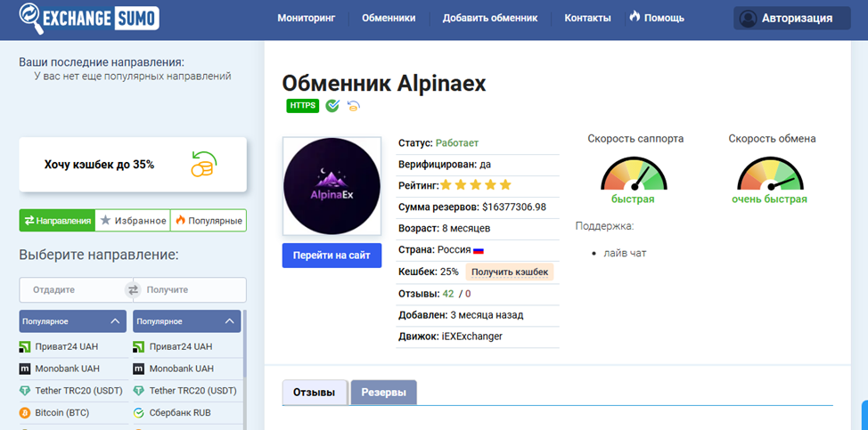Click reserves sum $16377306.98
868x430 pixels.
(x=514, y=207)
